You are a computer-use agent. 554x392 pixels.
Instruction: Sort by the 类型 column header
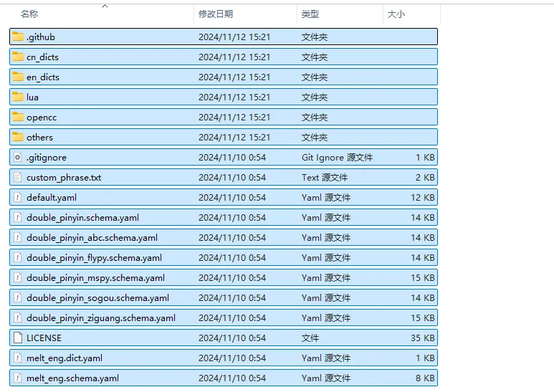pyautogui.click(x=310, y=14)
